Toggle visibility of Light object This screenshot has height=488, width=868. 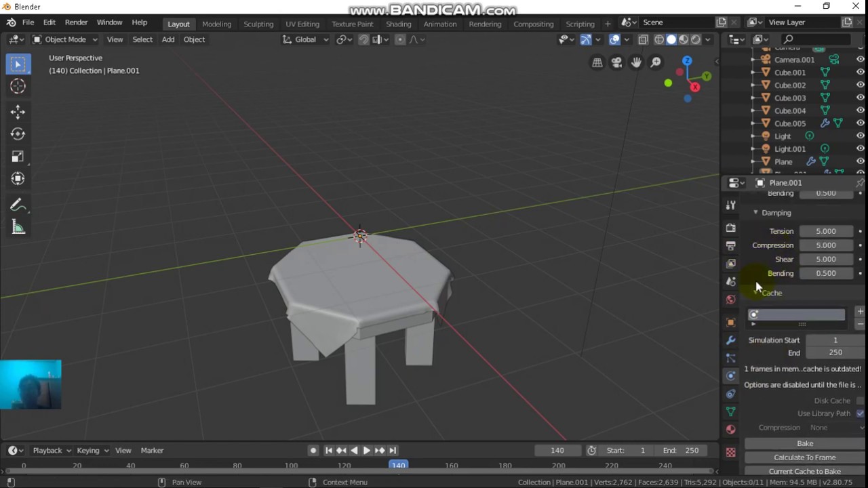pyautogui.click(x=860, y=136)
